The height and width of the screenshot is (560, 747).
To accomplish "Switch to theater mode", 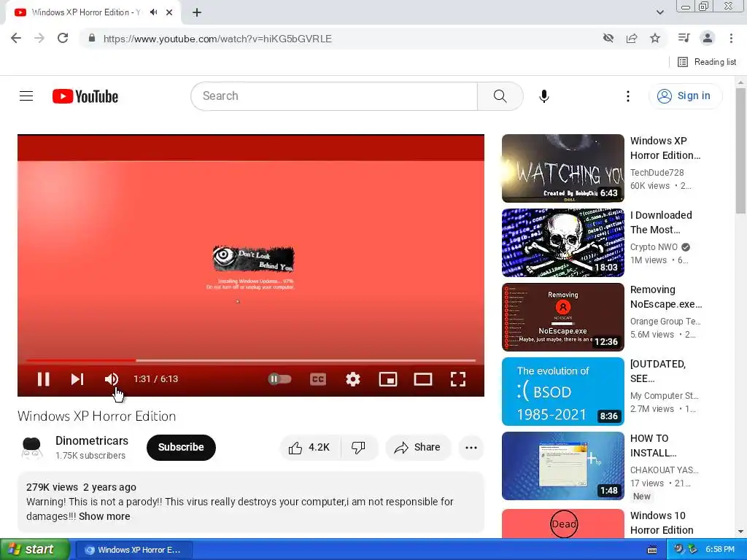I will click(423, 379).
